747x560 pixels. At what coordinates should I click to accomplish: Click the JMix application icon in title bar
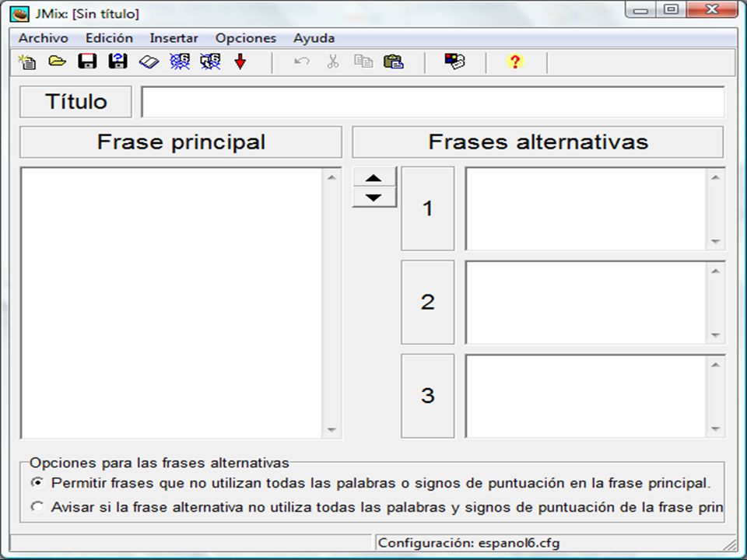click(x=19, y=13)
